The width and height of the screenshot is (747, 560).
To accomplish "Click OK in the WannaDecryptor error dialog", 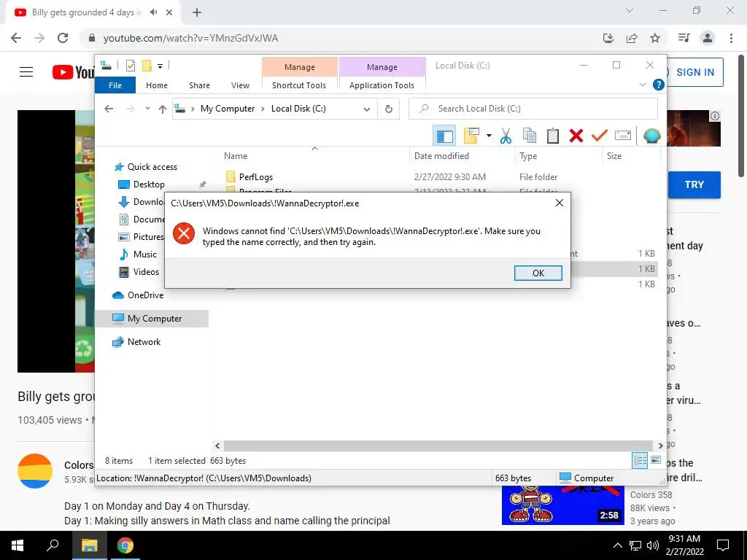I will point(538,273).
